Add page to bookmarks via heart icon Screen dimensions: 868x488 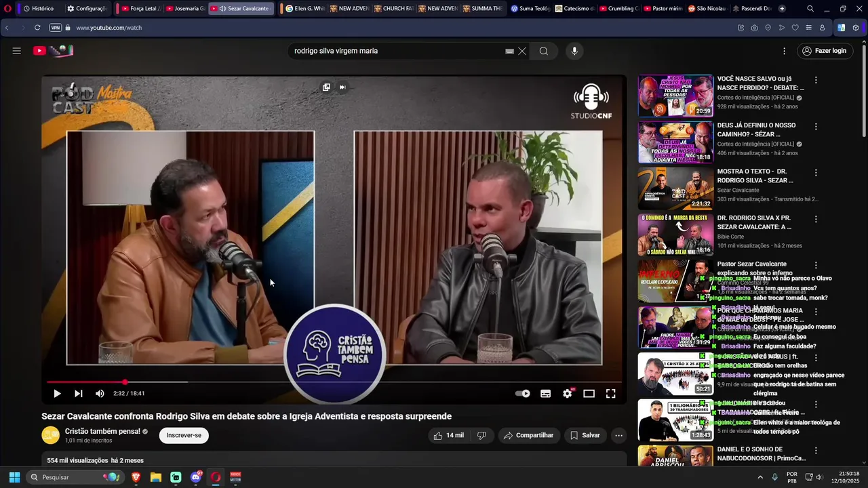point(795,28)
